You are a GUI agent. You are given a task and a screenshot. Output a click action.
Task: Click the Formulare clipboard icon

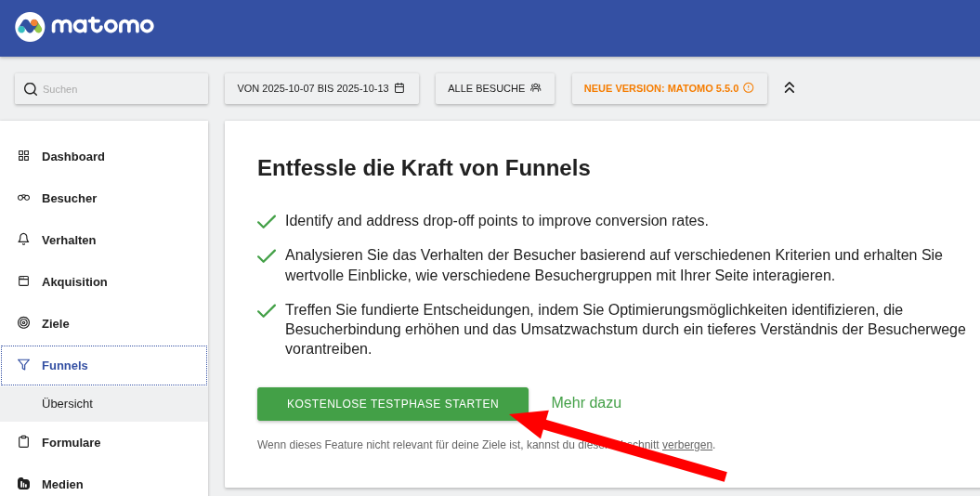[23, 442]
